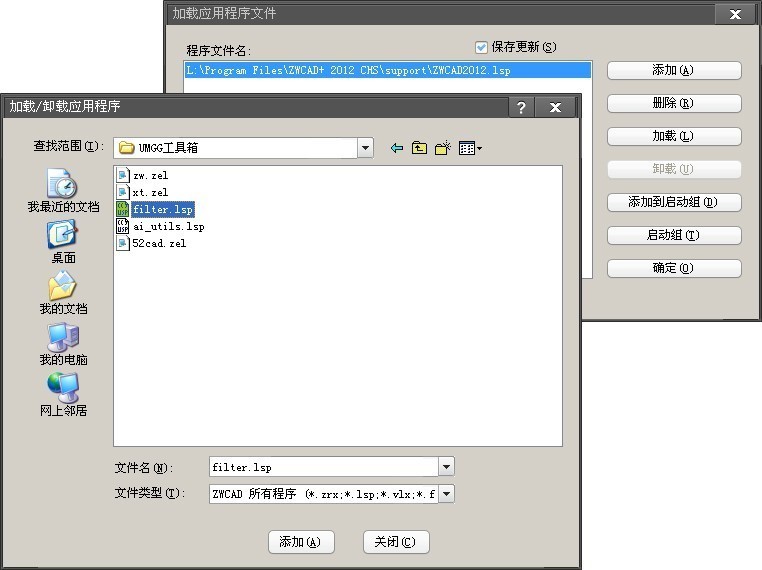Click the back arrow navigation icon
This screenshot has width=762, height=570.
pyautogui.click(x=397, y=148)
